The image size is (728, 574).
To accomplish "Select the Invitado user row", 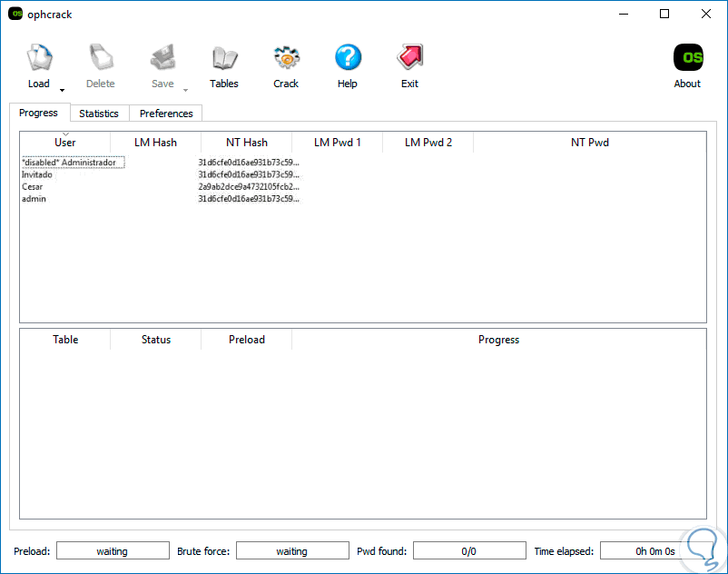I will (37, 174).
